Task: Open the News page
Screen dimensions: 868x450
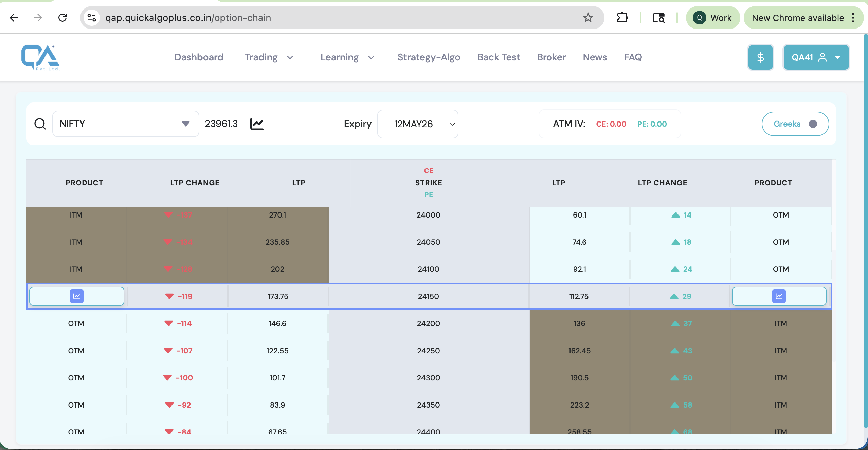Action: pyautogui.click(x=595, y=57)
